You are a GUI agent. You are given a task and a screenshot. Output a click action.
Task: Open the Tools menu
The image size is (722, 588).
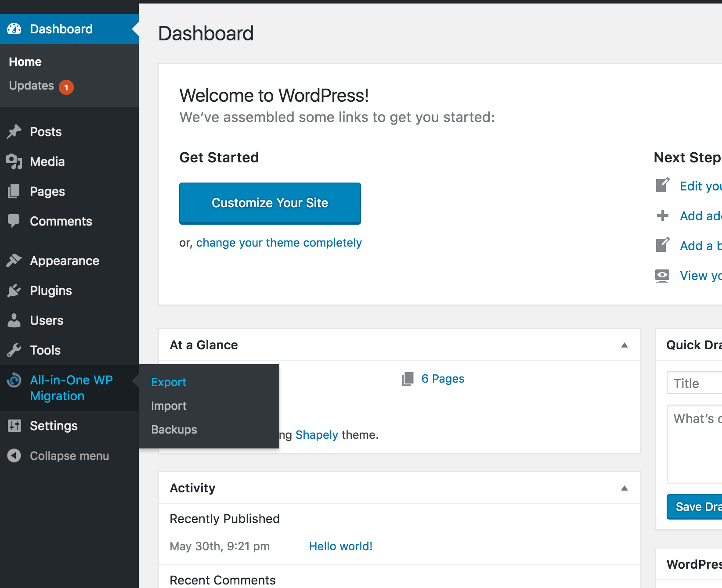69,350
